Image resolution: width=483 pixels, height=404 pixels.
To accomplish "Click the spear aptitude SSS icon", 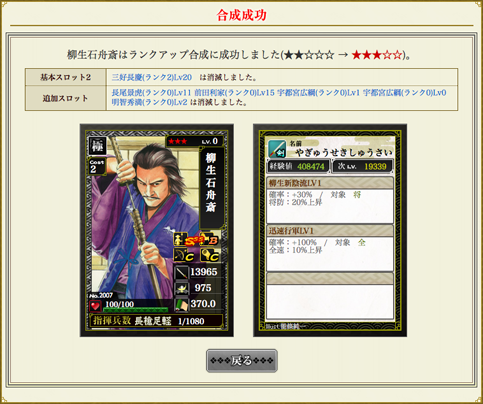I will [188, 240].
